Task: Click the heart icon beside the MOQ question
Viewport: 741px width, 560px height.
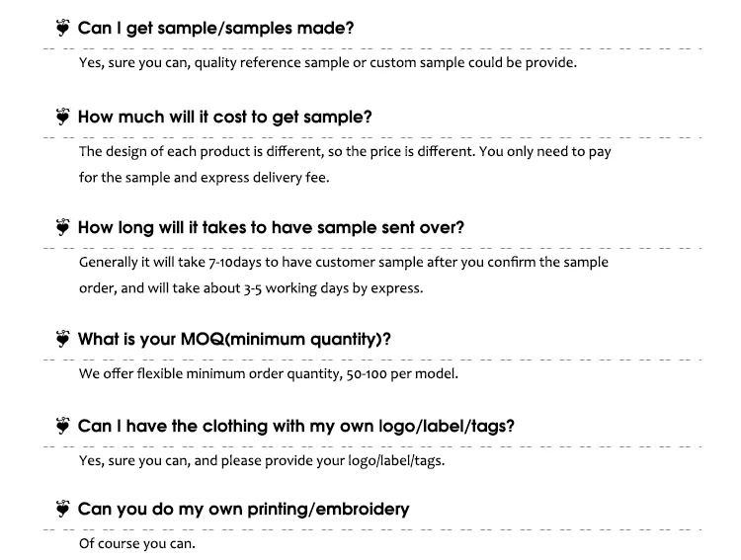Action: [63, 339]
